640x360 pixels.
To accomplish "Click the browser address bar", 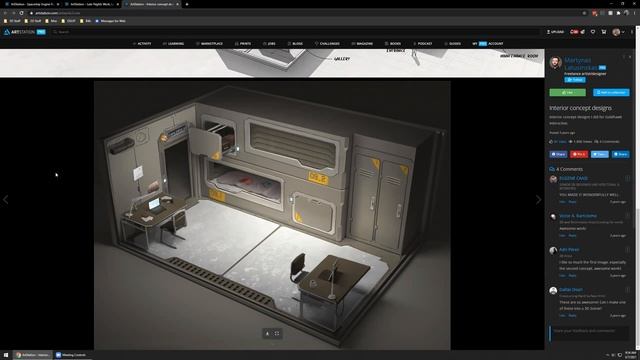I will pos(306,13).
